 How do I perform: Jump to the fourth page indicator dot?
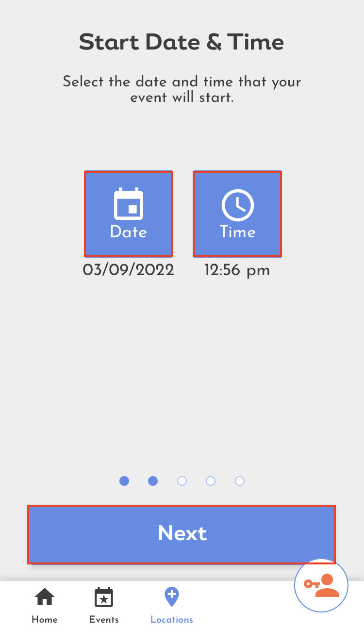pos(211,481)
